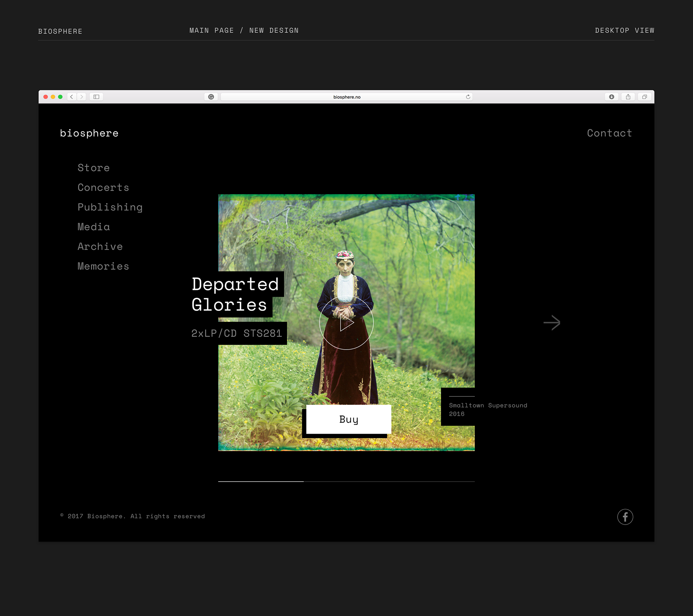
Task: Click the Contact link
Action: coord(609,133)
